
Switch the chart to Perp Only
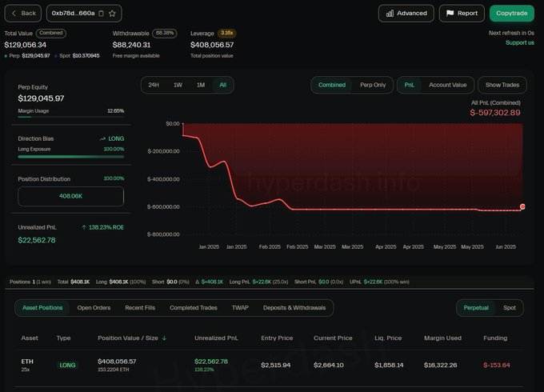(x=373, y=85)
